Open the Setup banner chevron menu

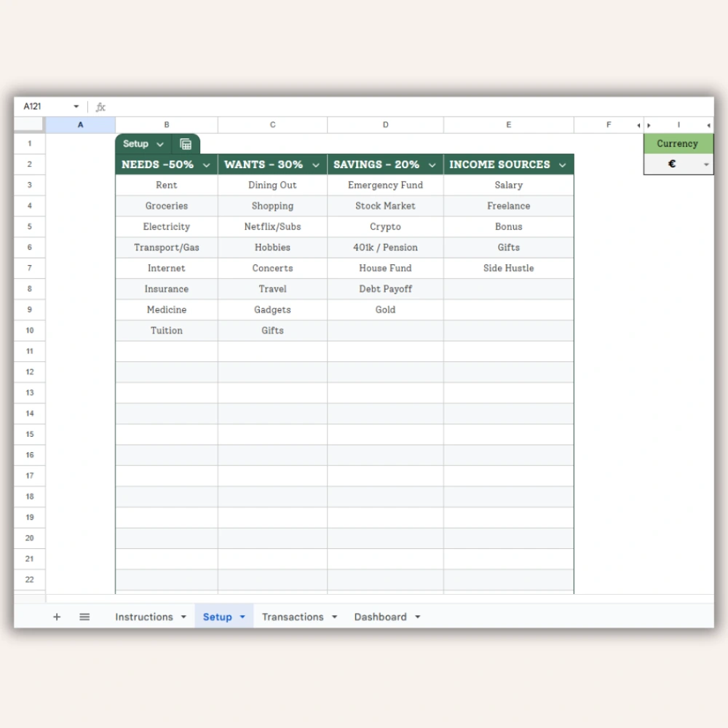pyautogui.click(x=160, y=143)
